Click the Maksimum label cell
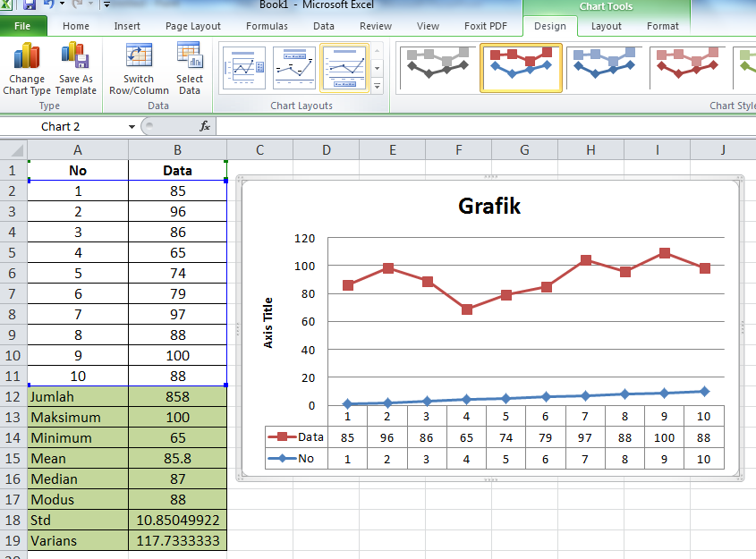This screenshot has height=559, width=756. tap(78, 418)
